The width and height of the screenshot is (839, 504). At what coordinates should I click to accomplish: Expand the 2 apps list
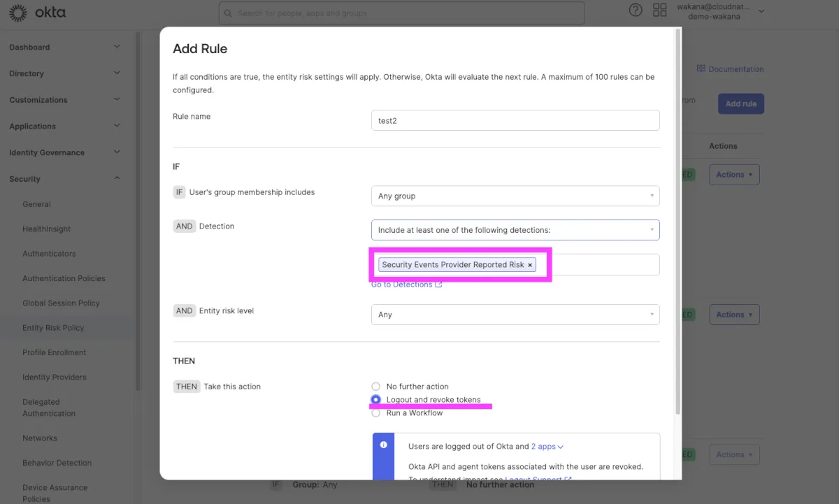(x=546, y=446)
